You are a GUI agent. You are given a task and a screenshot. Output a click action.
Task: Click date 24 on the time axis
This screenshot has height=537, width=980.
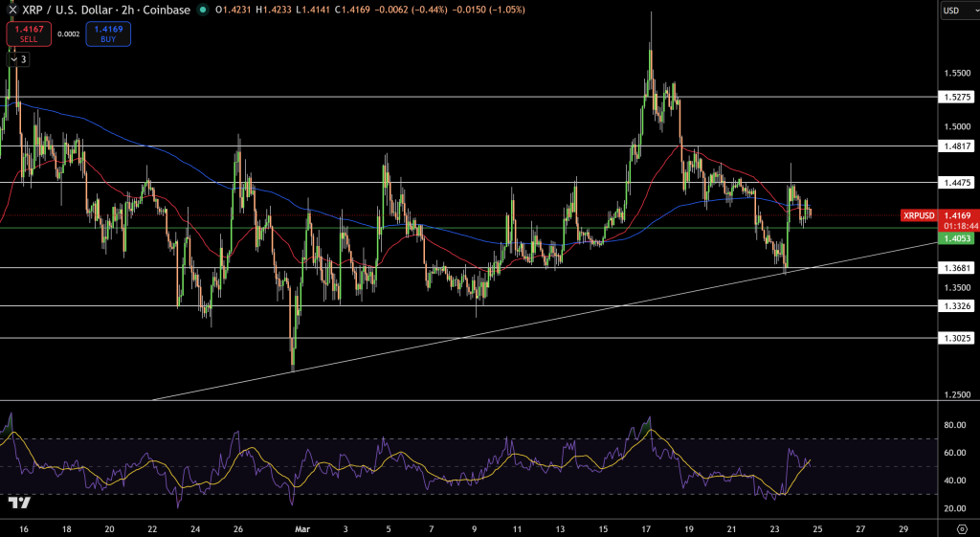tap(195, 528)
